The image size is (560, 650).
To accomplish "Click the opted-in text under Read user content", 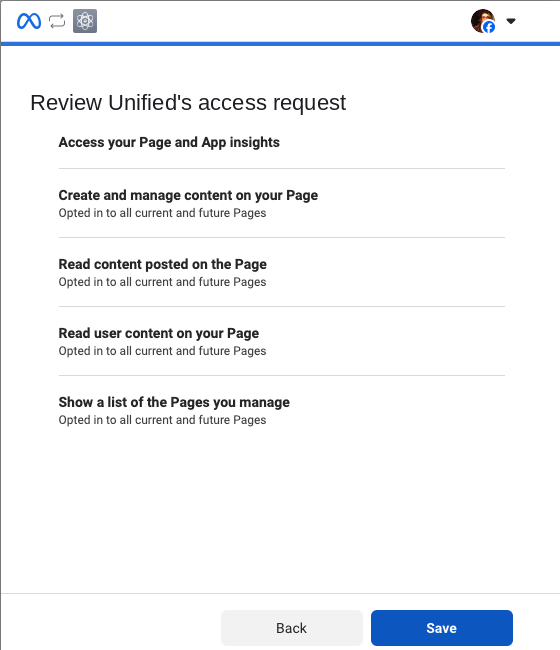I will pyautogui.click(x=162, y=351).
